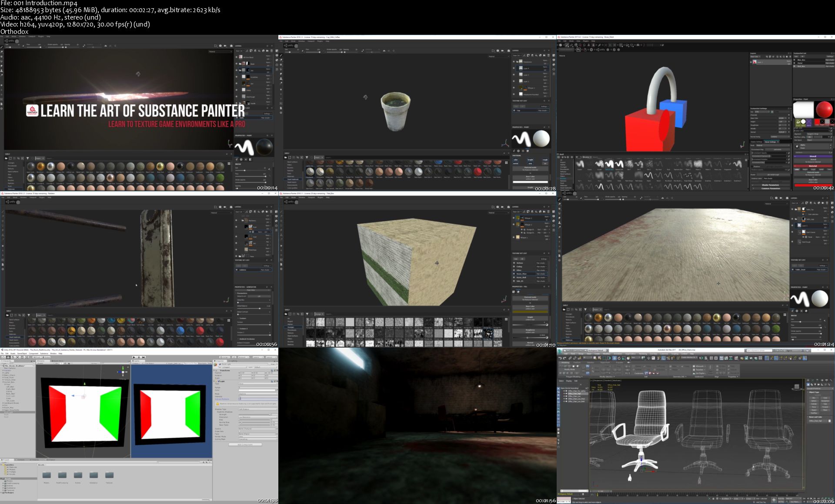Open Create panel plus icon in 3ds Max
The image size is (835, 504).
(808, 380)
